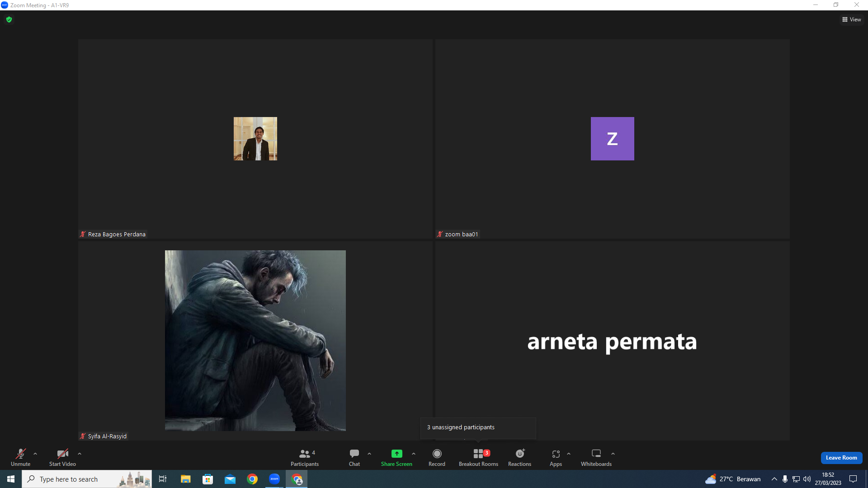The width and height of the screenshot is (868, 488).
Task: Select Reza Bagoes Perdana's profile picture
Action: click(x=255, y=139)
